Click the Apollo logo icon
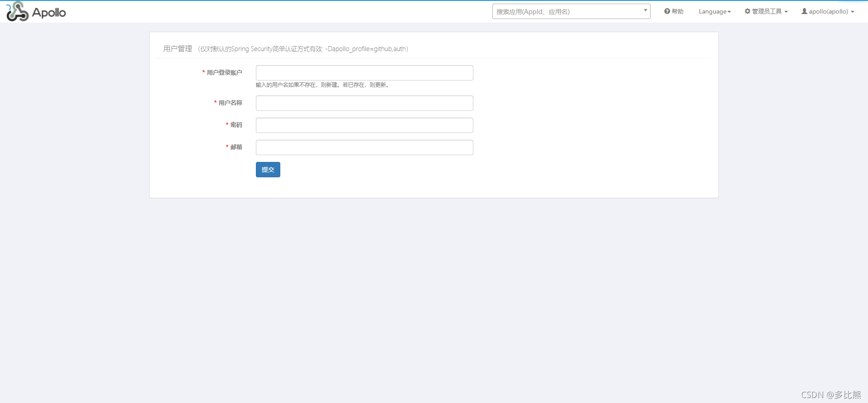This screenshot has height=403, width=868. (x=18, y=11)
